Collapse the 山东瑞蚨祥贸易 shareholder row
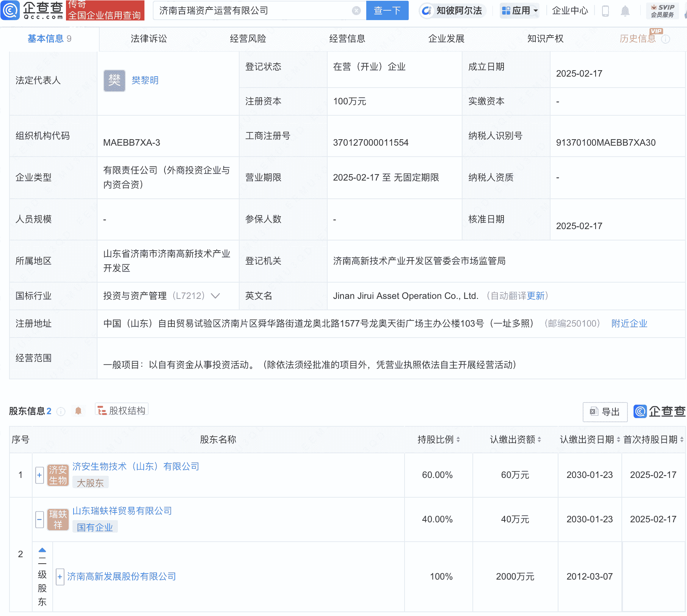The height and width of the screenshot is (616, 687). [x=39, y=519]
